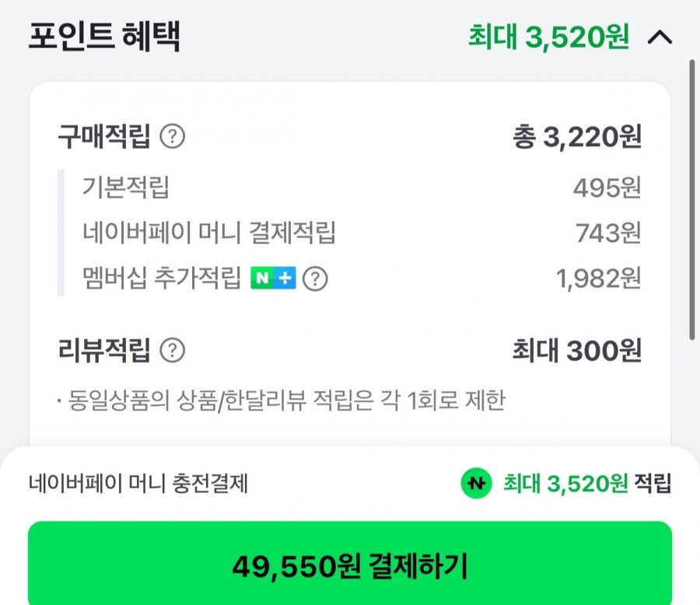Click the green 최대 3,520원 header amount
Screen dimensions: 700x605
pyautogui.click(x=548, y=37)
